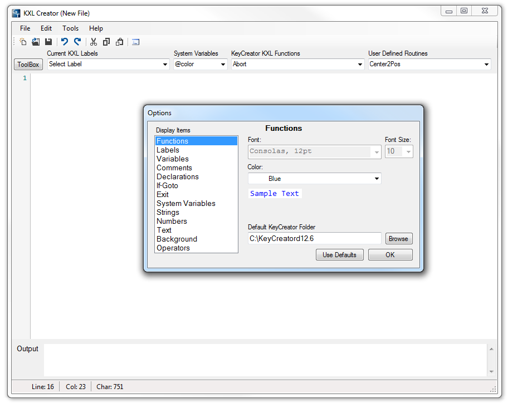The width and height of the screenshot is (532, 403).
Task: Click the Copy icon in the toolbar
Action: tap(106, 42)
